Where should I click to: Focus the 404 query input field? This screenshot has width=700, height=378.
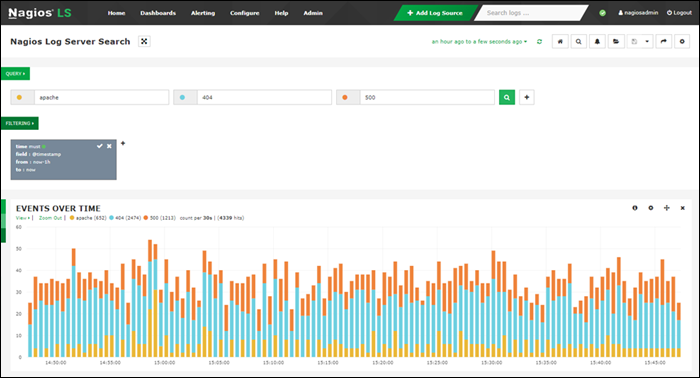click(264, 97)
